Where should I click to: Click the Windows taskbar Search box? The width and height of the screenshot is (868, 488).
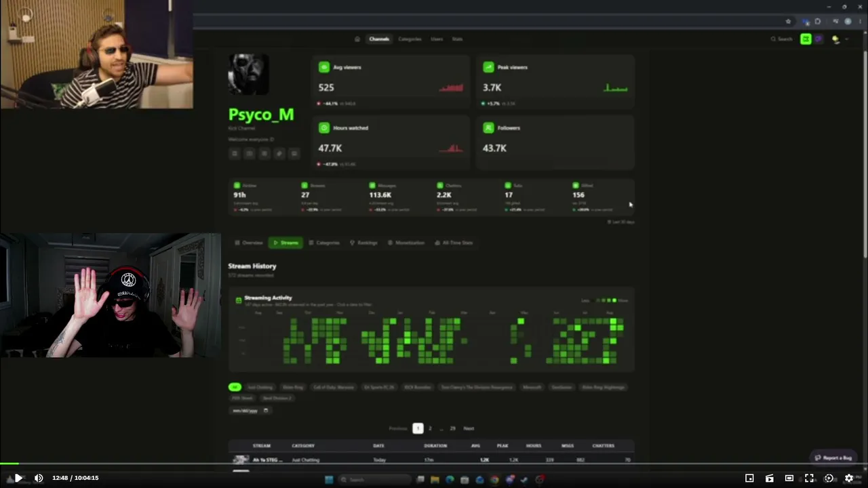click(374, 480)
